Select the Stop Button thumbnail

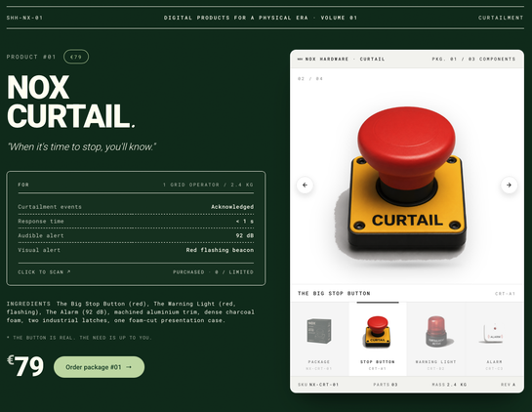tap(378, 339)
